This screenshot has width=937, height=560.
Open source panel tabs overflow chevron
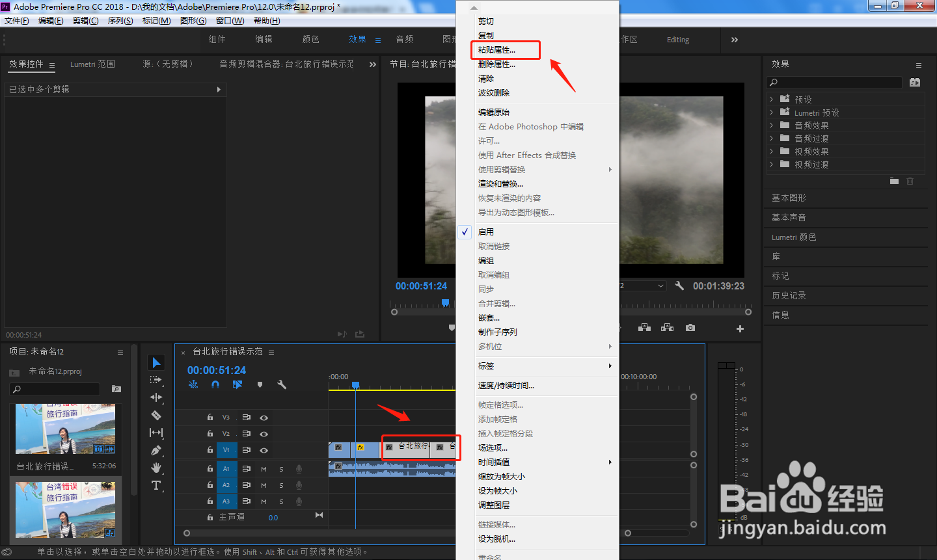pyautogui.click(x=372, y=64)
